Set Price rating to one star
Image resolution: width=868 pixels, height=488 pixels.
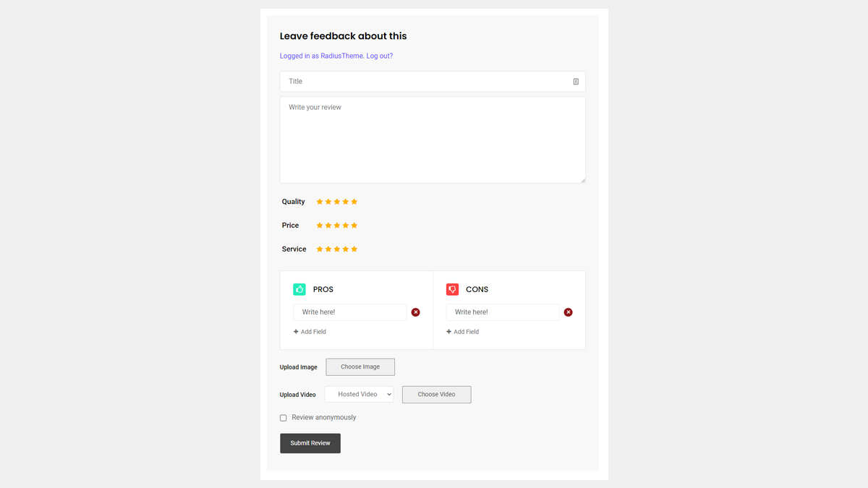320,226
